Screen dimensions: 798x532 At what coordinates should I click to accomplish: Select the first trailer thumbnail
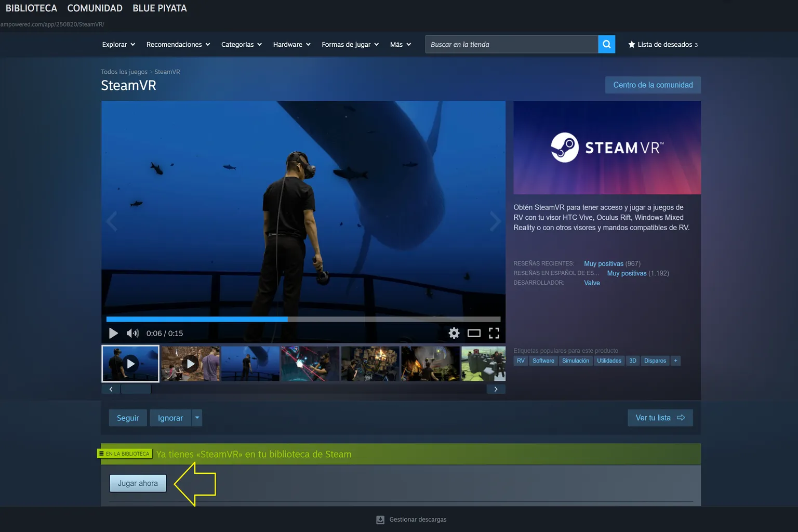tap(130, 364)
